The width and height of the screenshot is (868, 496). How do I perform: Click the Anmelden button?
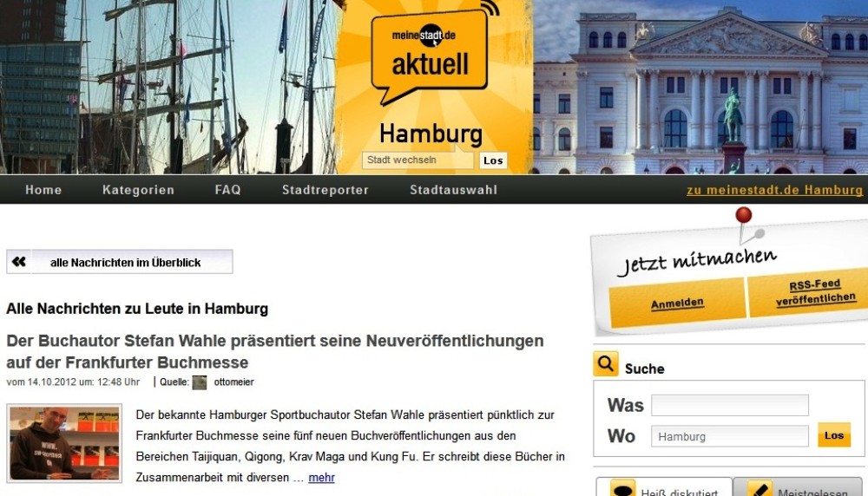(677, 303)
